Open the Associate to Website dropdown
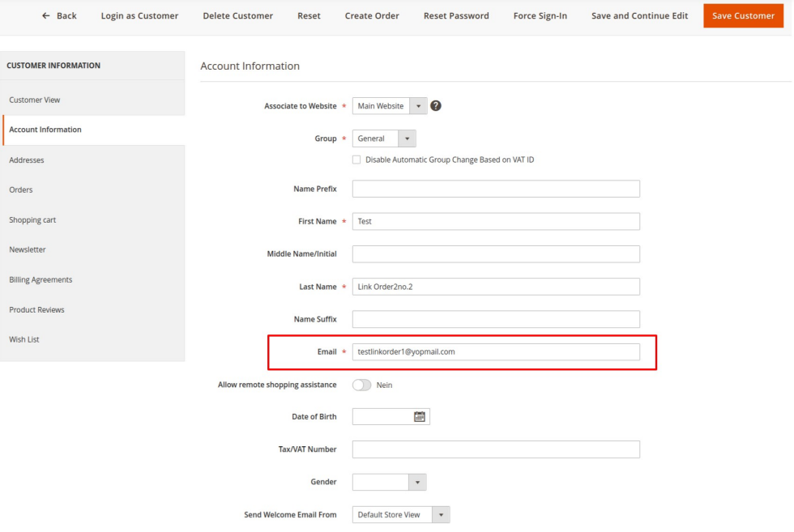This screenshot has width=794, height=532. [389, 106]
